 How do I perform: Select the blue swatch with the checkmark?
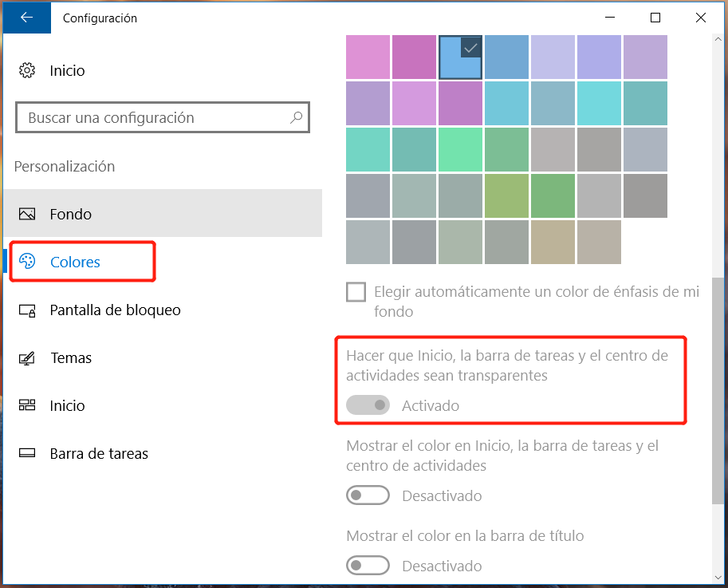pyautogui.click(x=460, y=57)
